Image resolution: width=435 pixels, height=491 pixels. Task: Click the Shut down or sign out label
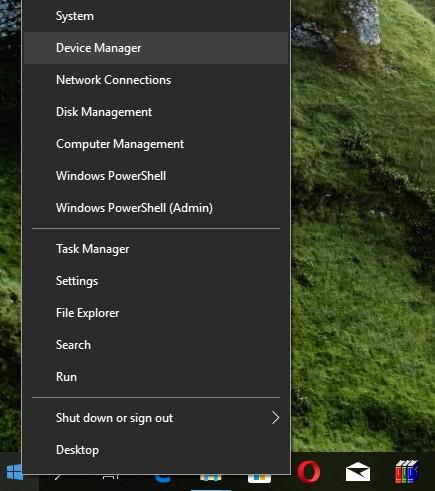[x=114, y=418]
